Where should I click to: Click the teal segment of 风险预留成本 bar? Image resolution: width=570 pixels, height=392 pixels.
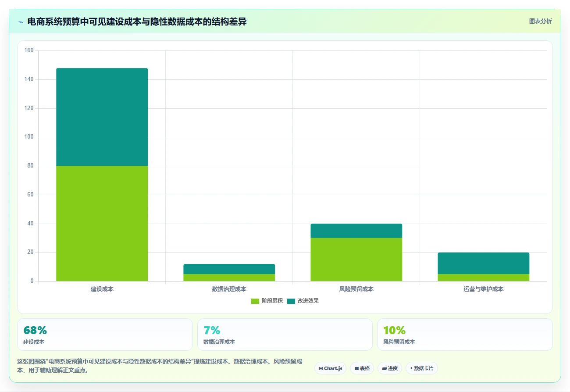pyautogui.click(x=356, y=231)
